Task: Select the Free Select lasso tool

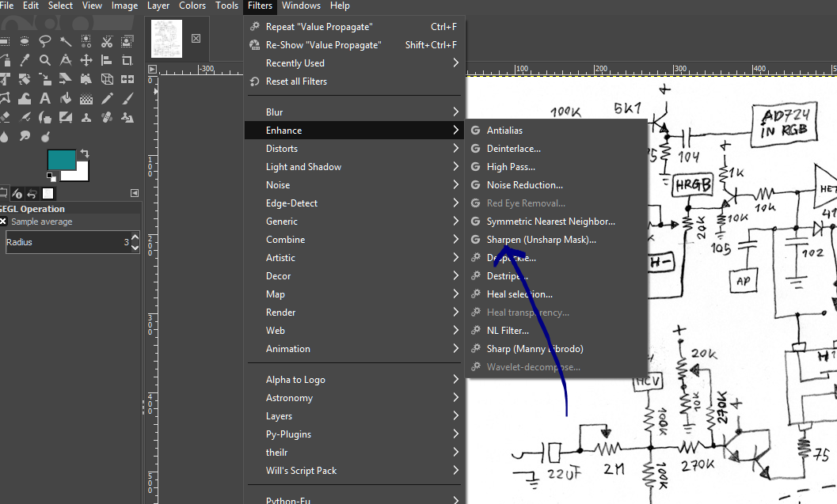Action: coord(45,41)
